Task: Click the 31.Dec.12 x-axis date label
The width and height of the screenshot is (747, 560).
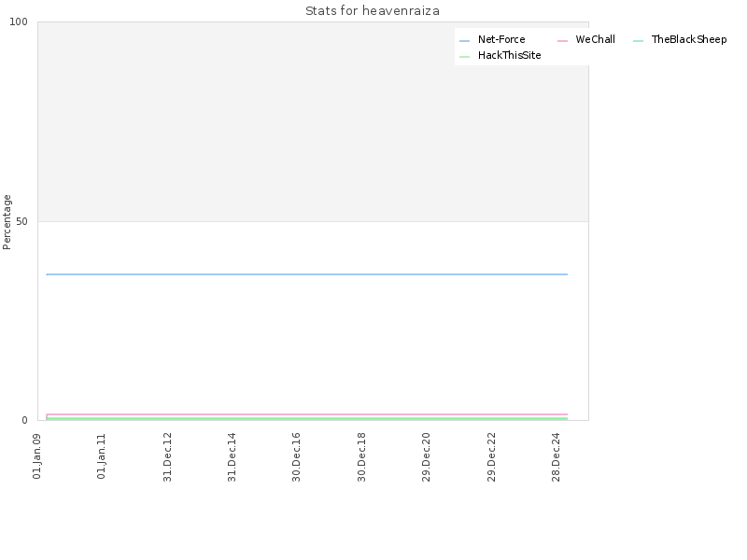Action: click(167, 457)
